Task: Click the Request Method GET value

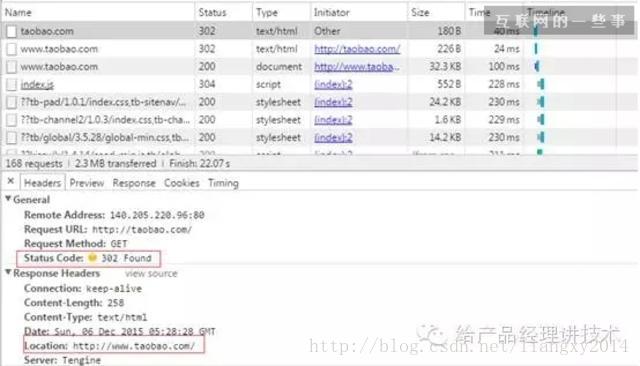Action: pos(119,244)
